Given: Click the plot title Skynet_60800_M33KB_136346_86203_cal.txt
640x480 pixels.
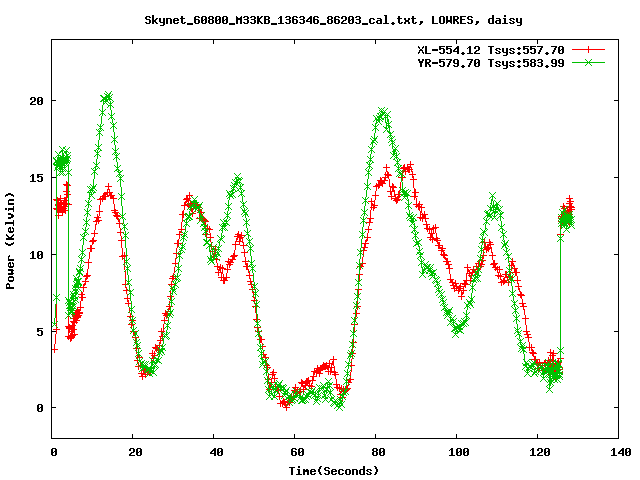Looking at the screenshot, I should [x=281, y=20].
